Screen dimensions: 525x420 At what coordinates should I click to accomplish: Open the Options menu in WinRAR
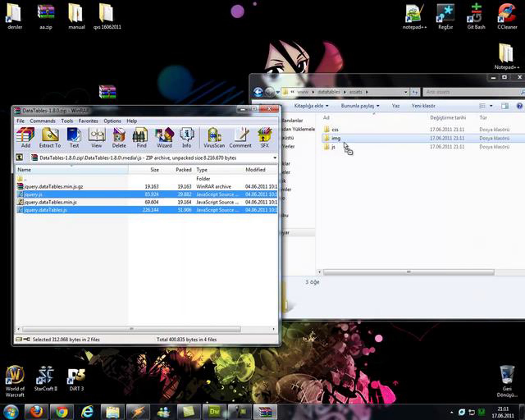(x=112, y=121)
